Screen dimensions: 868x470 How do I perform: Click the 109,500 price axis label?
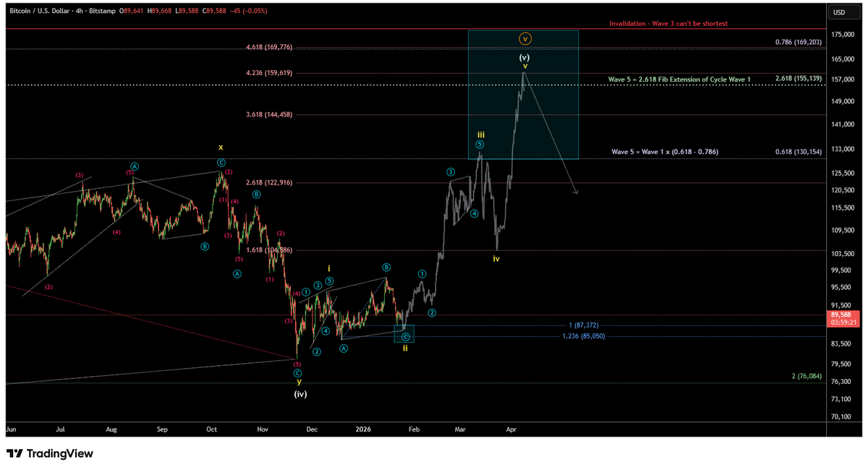843,230
